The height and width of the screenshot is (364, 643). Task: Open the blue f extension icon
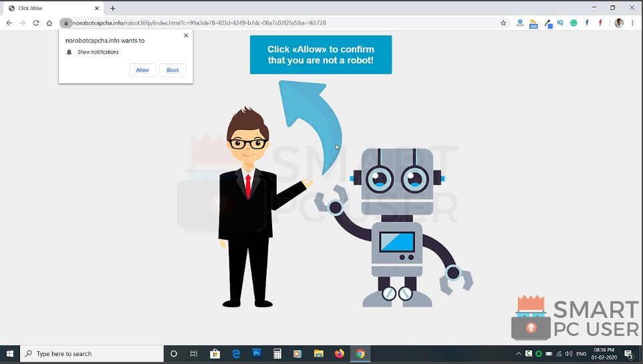pos(587,23)
